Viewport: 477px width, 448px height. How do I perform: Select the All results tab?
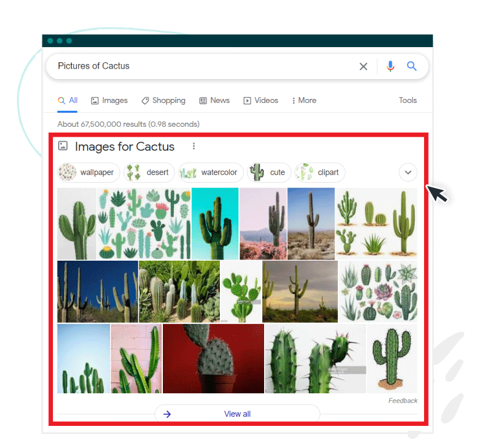[x=67, y=101]
